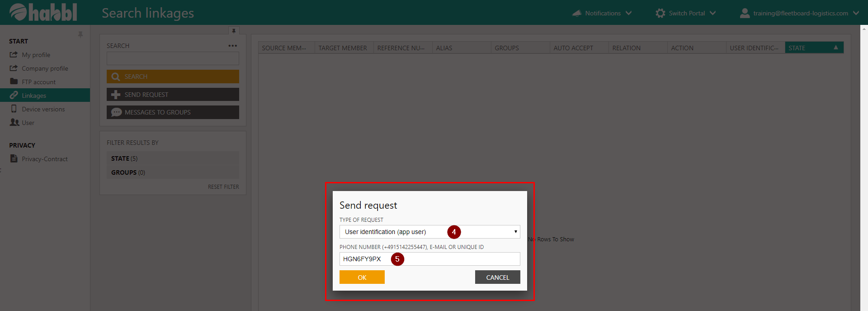Click the Switch Portal gear icon
This screenshot has height=311, width=868.
(660, 13)
